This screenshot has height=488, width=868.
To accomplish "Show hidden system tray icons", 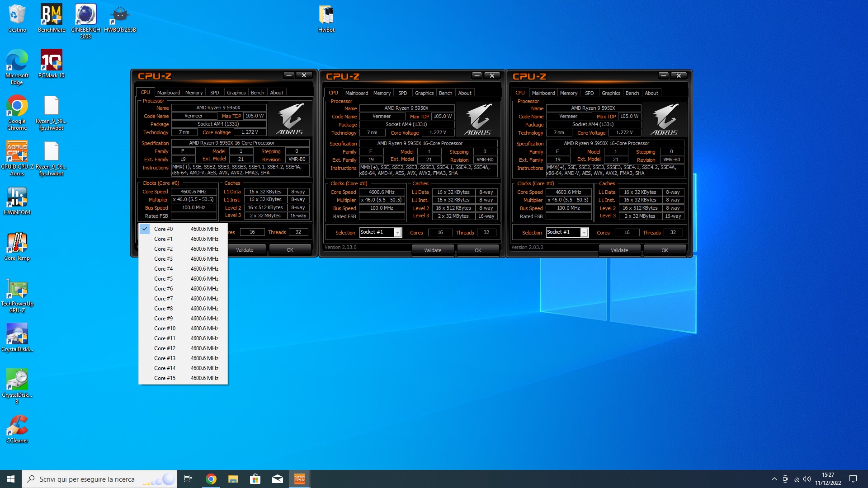I will 774,479.
